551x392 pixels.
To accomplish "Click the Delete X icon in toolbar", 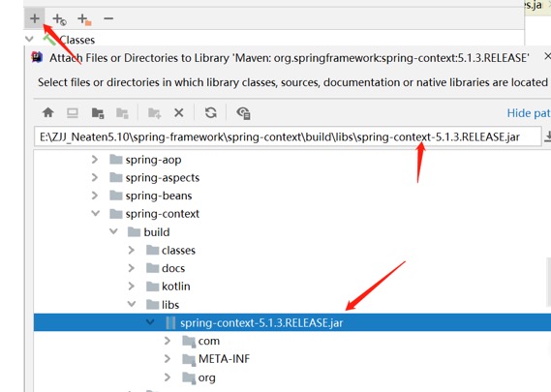I will click(x=179, y=112).
